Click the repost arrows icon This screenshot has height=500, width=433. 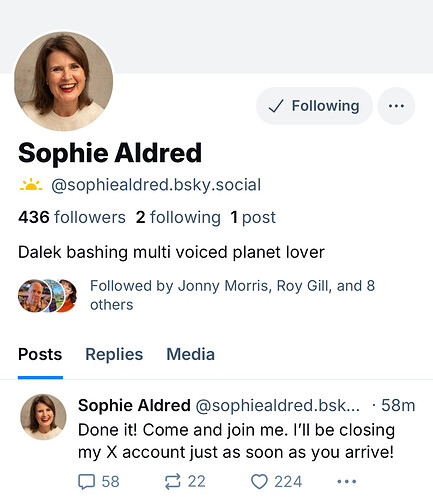pos(173,482)
